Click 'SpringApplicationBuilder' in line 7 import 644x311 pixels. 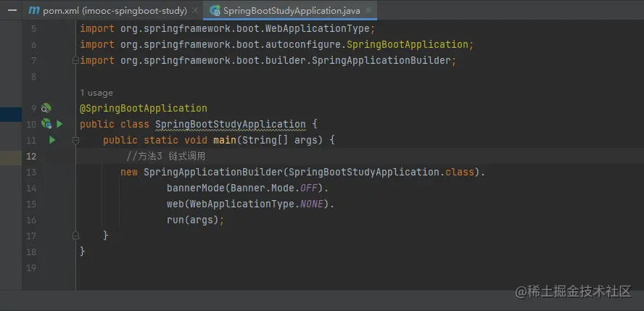(381, 61)
